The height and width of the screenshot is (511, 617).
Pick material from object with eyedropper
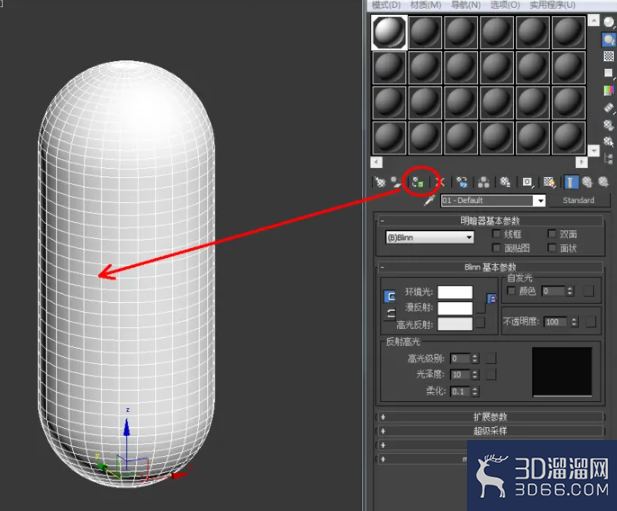[430, 200]
